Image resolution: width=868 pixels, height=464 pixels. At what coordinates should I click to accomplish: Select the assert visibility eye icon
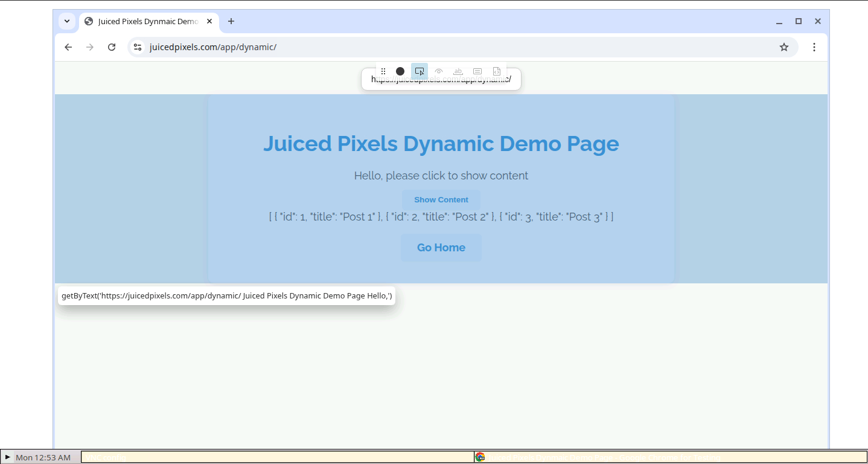(439, 71)
